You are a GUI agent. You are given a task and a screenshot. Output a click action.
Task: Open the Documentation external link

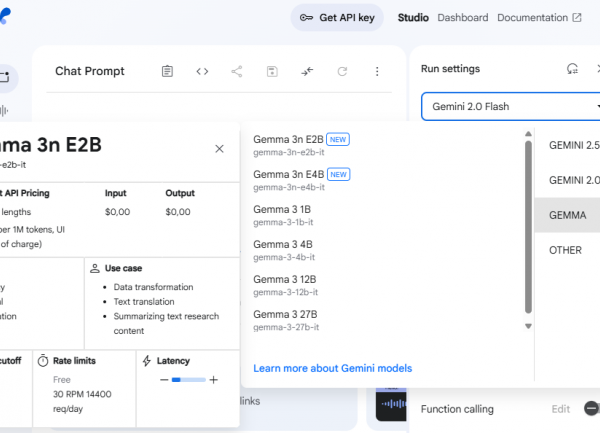(x=539, y=18)
